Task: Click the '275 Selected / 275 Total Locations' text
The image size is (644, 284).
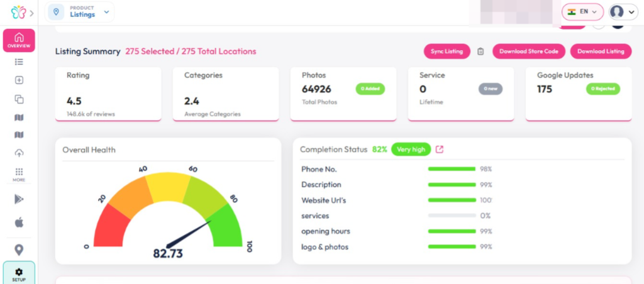Action: (x=191, y=52)
